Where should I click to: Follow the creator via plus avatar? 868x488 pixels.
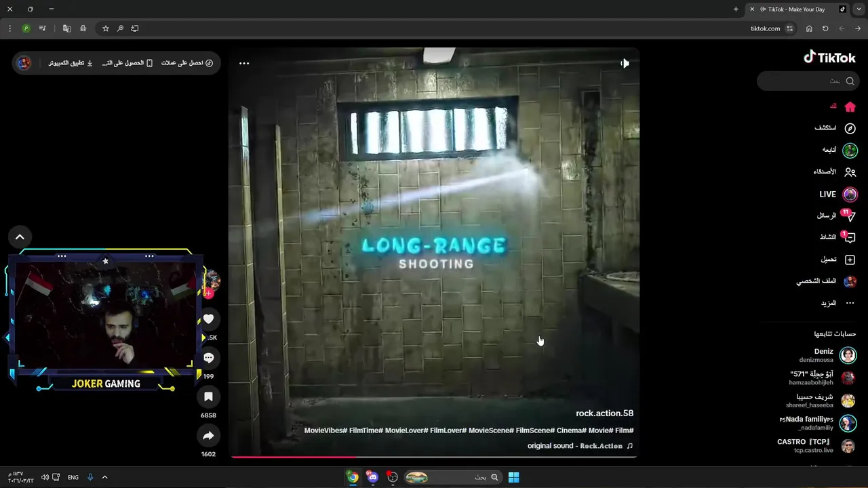point(210,293)
